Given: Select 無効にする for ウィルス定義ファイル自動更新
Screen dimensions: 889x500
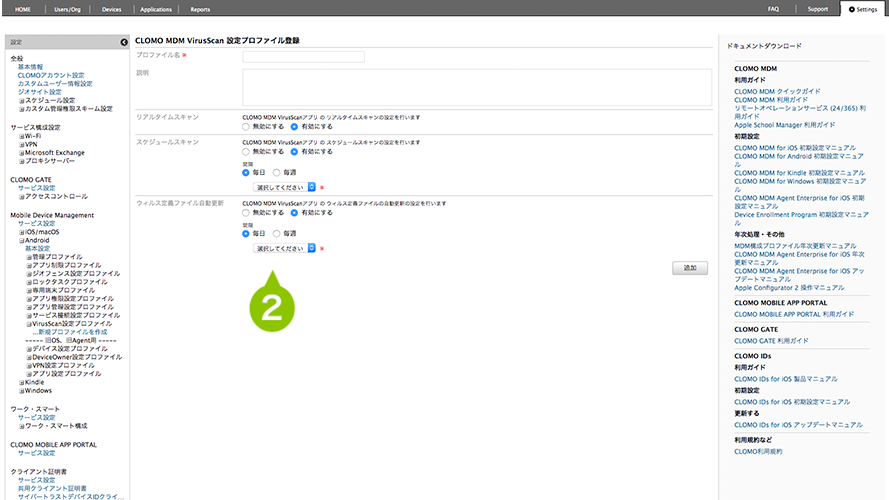Looking at the screenshot, I should [x=245, y=213].
